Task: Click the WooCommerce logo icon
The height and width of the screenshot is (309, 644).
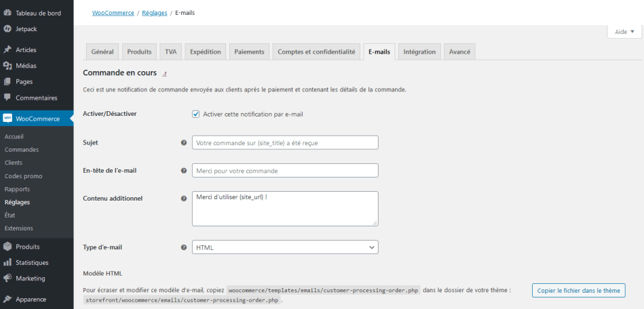Action: (x=7, y=119)
